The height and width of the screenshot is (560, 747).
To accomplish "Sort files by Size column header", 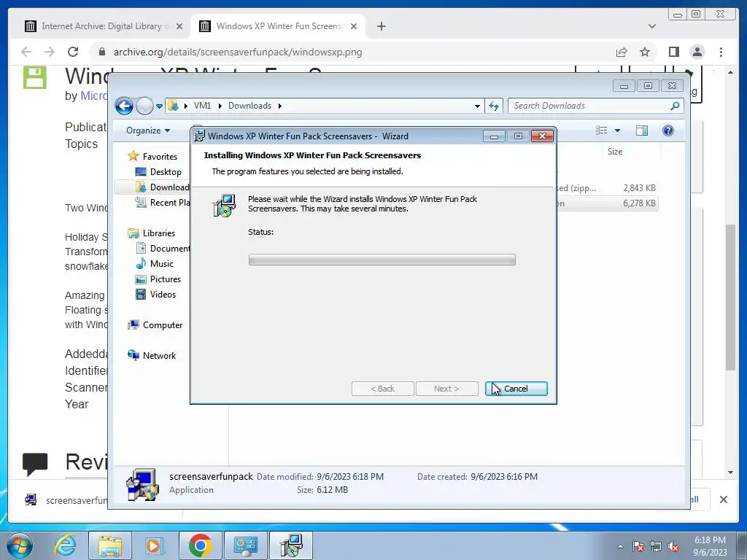I will click(x=614, y=152).
